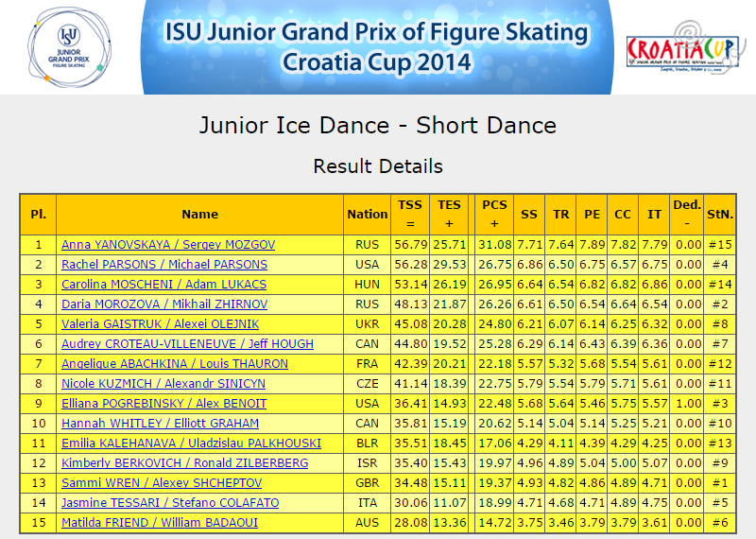Open Sammi WREN / Alexey SHCHEPTOV link
This screenshot has width=756, height=539.
point(162,482)
